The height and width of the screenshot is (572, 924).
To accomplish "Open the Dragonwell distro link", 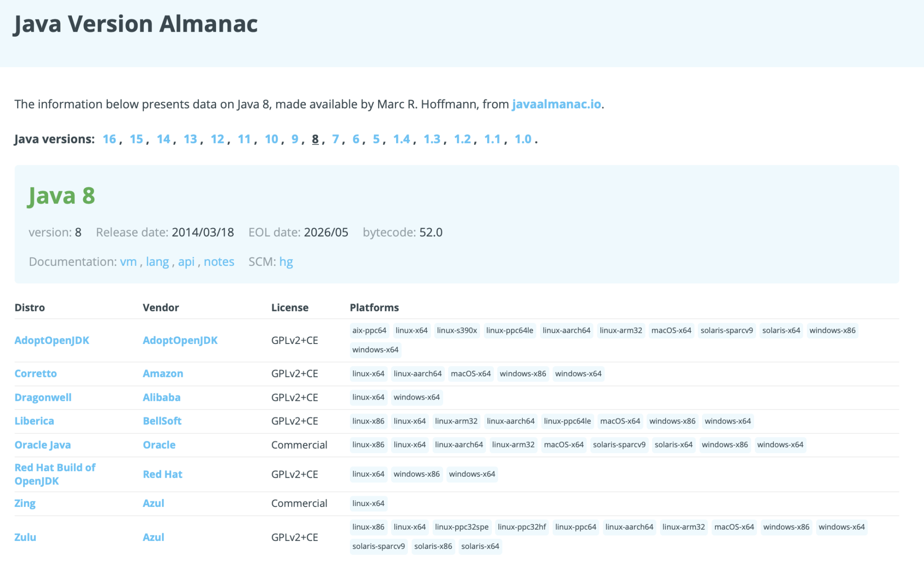I will pyautogui.click(x=43, y=397).
